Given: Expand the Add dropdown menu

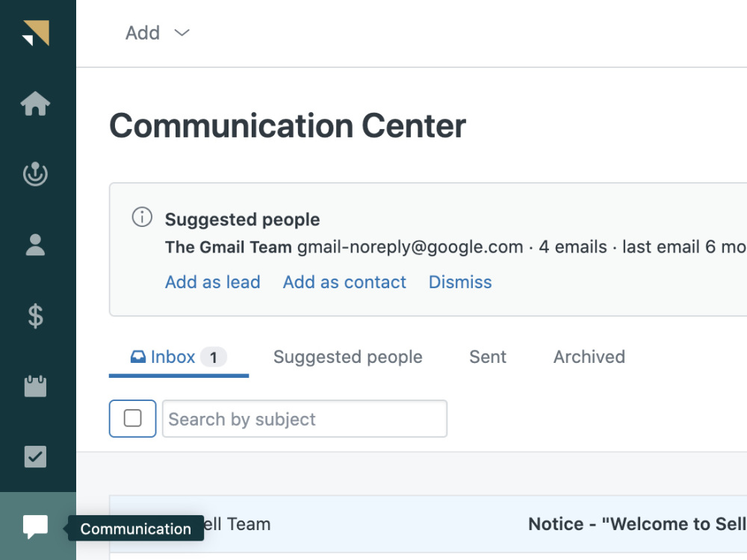Looking at the screenshot, I should (157, 33).
